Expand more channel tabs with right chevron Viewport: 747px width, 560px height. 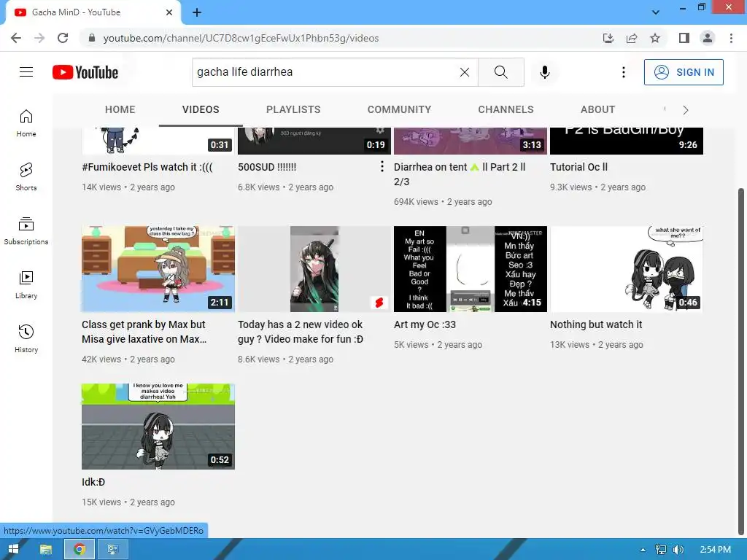coord(686,110)
